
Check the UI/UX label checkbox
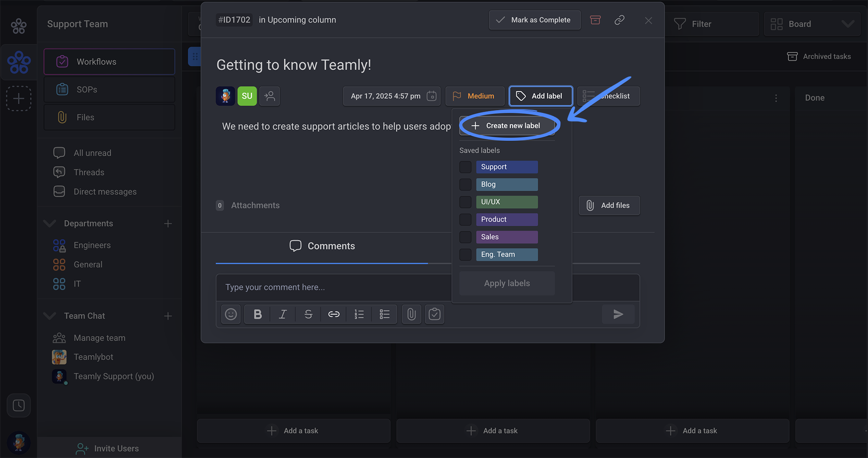(465, 202)
